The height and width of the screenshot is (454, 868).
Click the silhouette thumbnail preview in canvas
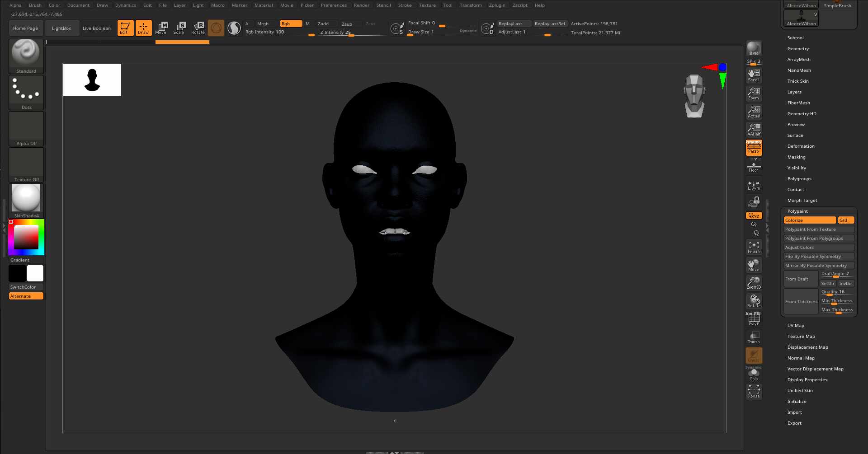click(92, 80)
